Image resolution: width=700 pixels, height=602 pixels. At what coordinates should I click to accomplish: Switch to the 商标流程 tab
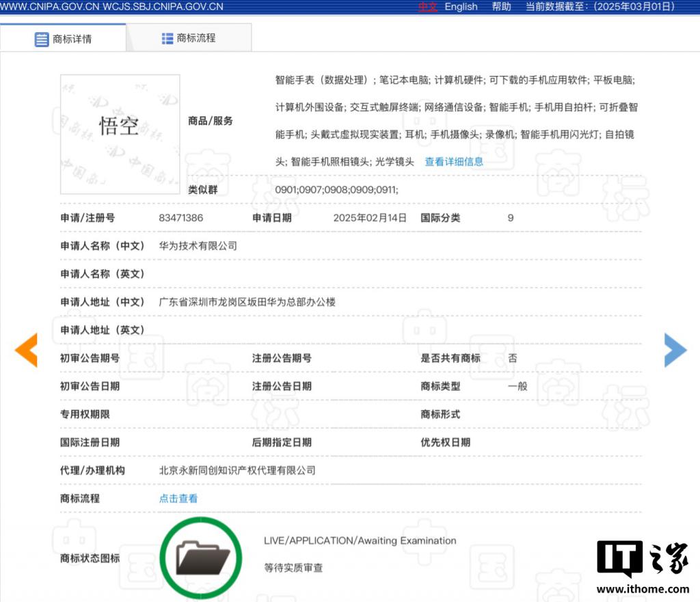[189, 38]
